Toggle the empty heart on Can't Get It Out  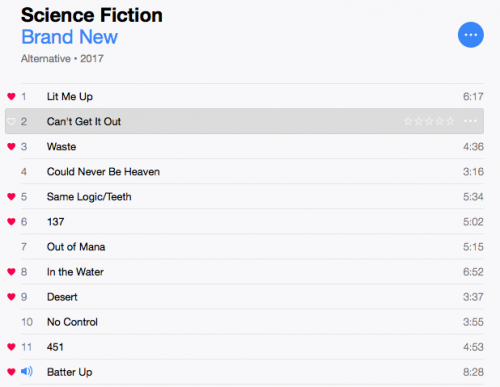click(11, 121)
